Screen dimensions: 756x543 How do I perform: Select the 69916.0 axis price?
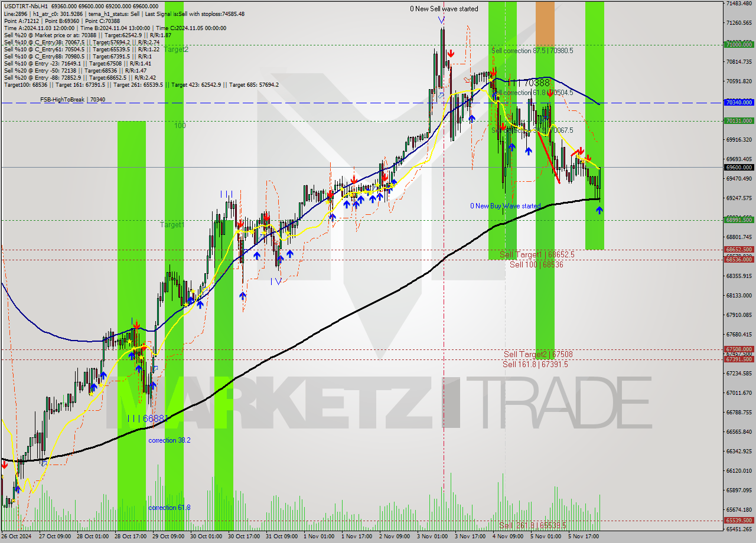click(x=738, y=139)
